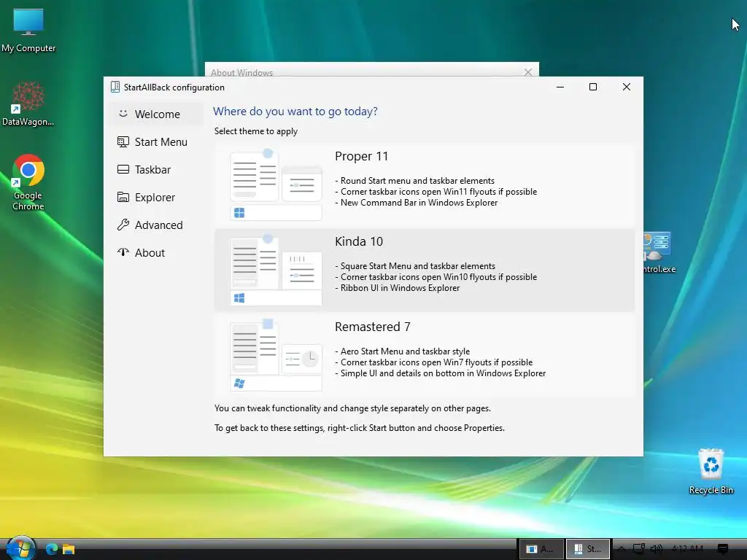Select the My Computer desktop icon
The height and width of the screenshot is (560, 747).
coord(28,31)
